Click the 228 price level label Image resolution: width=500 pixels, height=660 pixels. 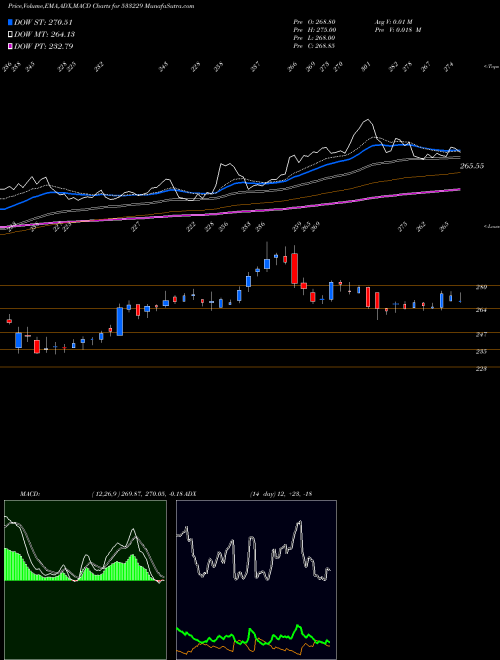point(481,369)
